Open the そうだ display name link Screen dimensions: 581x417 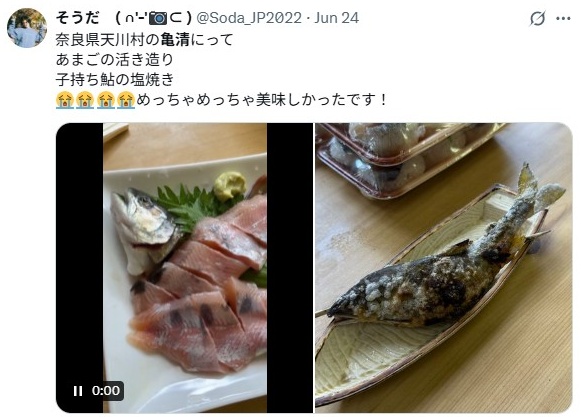pos(77,18)
